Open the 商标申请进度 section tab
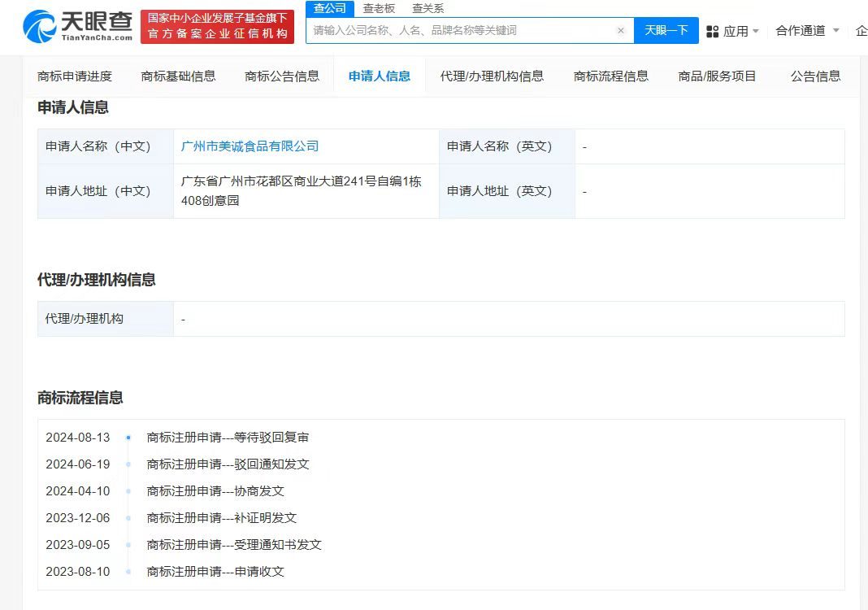The height and width of the screenshot is (610, 868). click(75, 76)
